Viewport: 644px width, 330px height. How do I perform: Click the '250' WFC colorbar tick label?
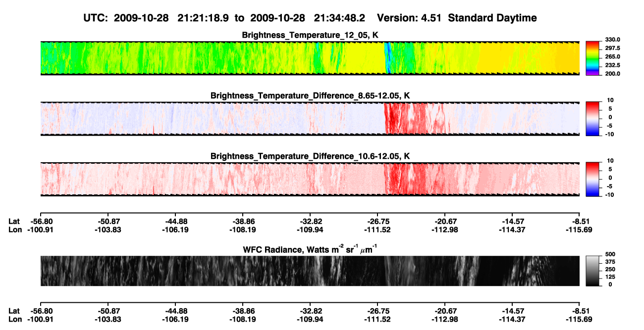click(609, 270)
